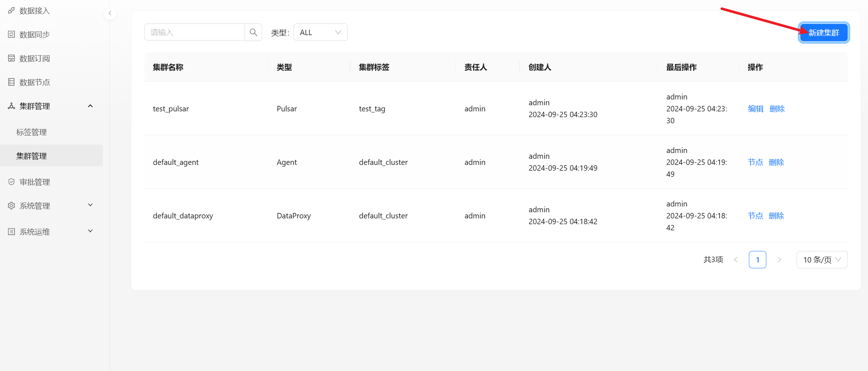Click 节点 for default_agent cluster
The height and width of the screenshot is (371, 868).
755,162
